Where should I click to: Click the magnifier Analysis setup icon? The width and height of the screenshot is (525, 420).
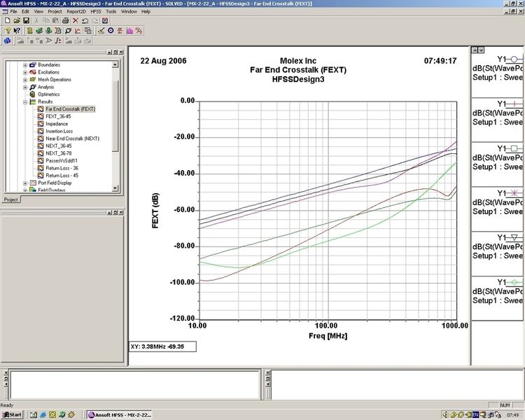point(69,31)
